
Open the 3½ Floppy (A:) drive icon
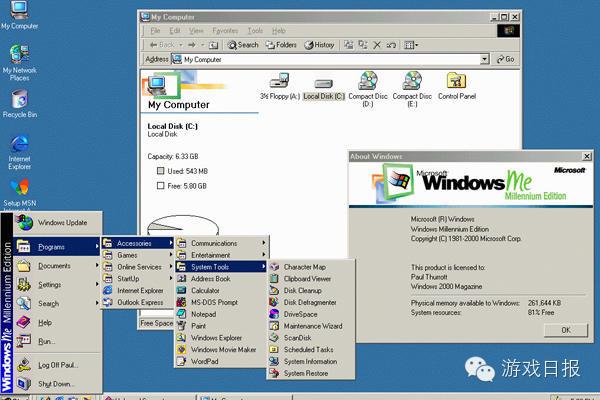point(280,86)
